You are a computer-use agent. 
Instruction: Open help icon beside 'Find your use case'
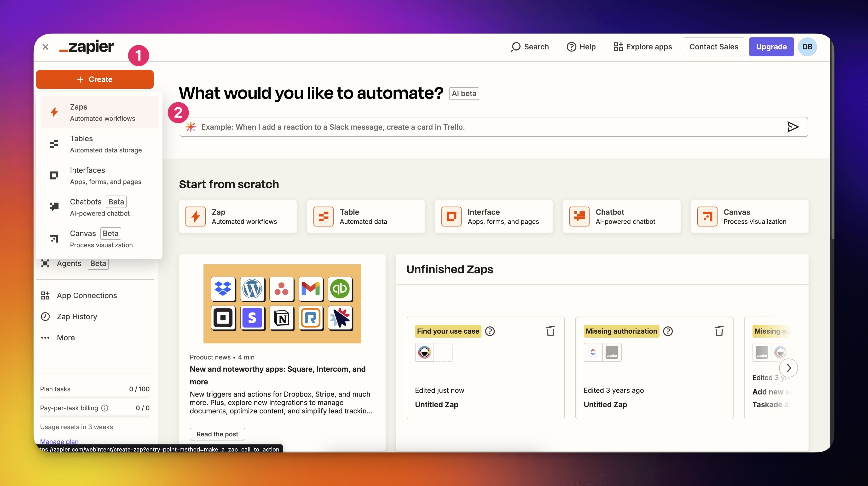point(490,331)
